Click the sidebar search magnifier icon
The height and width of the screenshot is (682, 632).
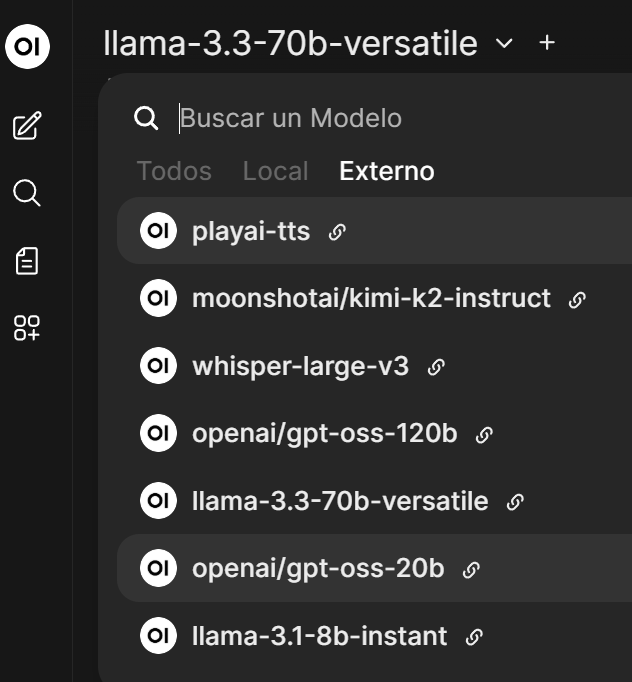coord(27,193)
